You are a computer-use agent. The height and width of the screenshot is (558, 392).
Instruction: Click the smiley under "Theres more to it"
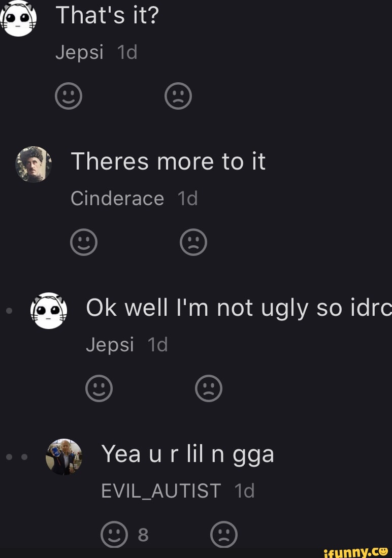coord(84,242)
